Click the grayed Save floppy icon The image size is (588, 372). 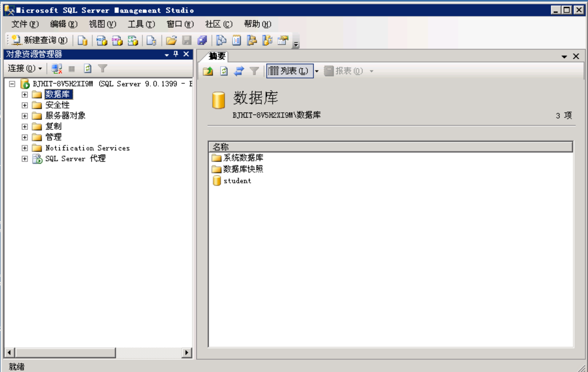(x=187, y=40)
